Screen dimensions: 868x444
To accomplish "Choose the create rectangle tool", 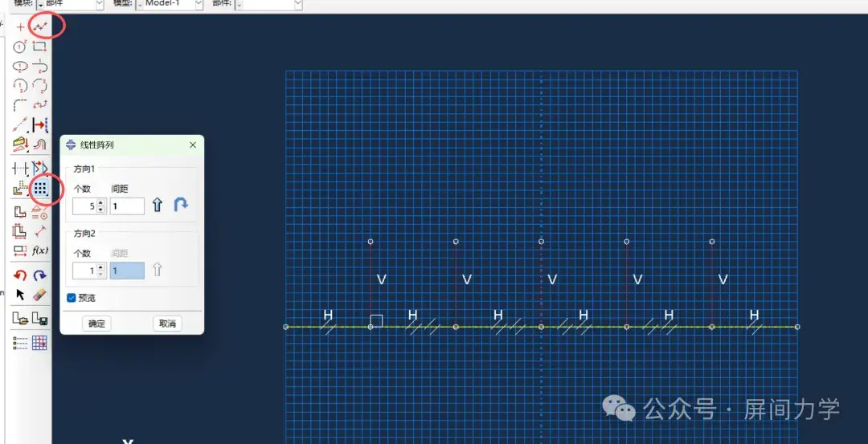I will [x=39, y=47].
